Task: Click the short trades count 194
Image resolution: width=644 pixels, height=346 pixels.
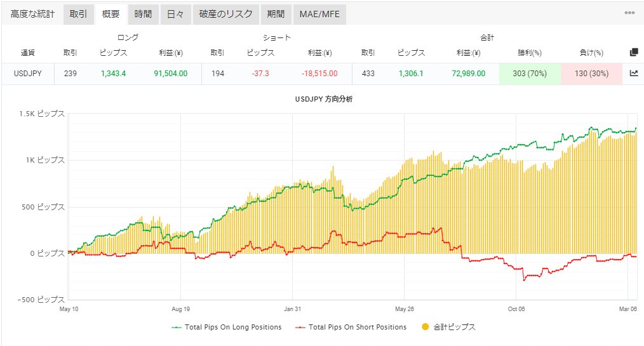Action: (218, 74)
